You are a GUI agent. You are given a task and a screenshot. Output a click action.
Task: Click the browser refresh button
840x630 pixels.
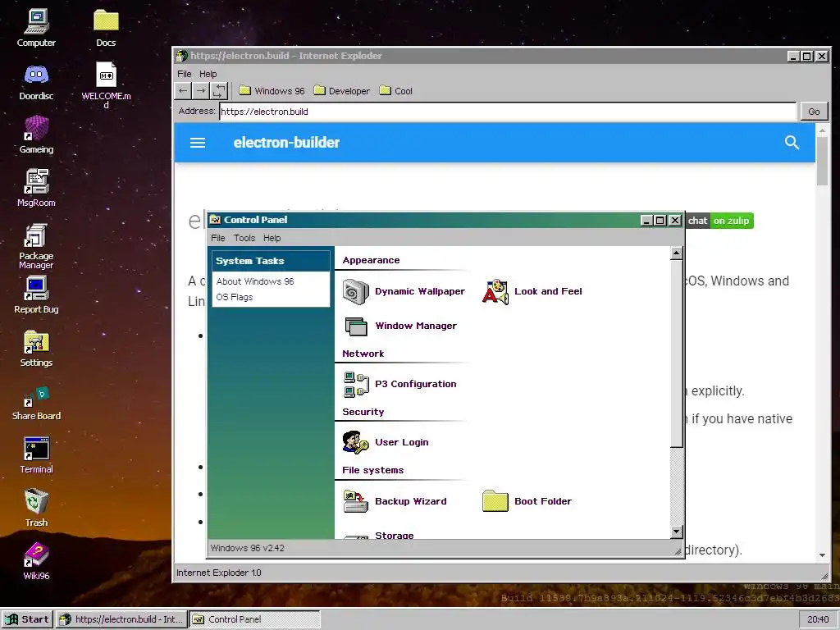pos(218,90)
